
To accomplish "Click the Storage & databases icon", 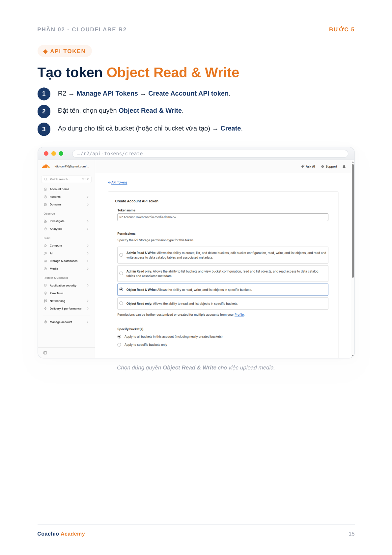I will [x=45, y=261].
